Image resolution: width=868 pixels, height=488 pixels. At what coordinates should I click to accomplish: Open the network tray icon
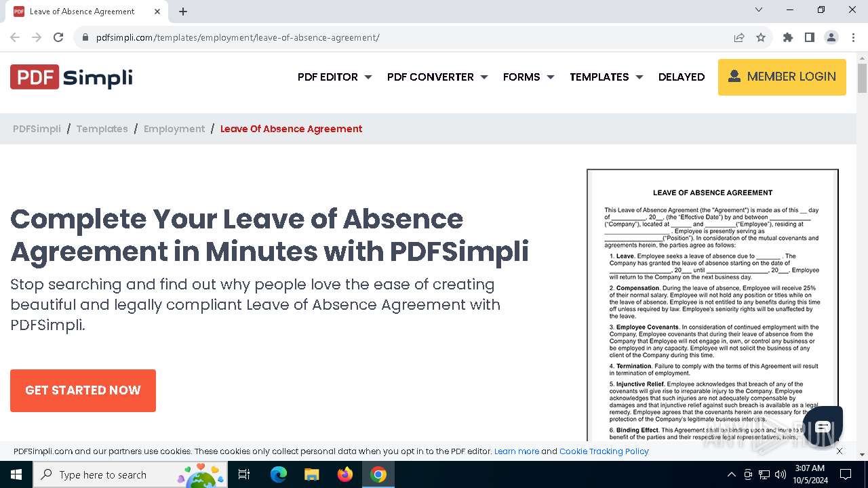pyautogui.click(x=764, y=474)
